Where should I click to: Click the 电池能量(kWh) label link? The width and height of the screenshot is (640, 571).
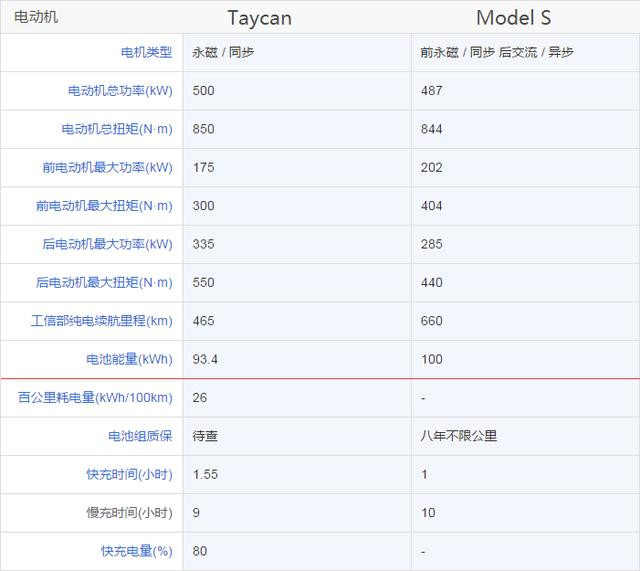point(129,359)
